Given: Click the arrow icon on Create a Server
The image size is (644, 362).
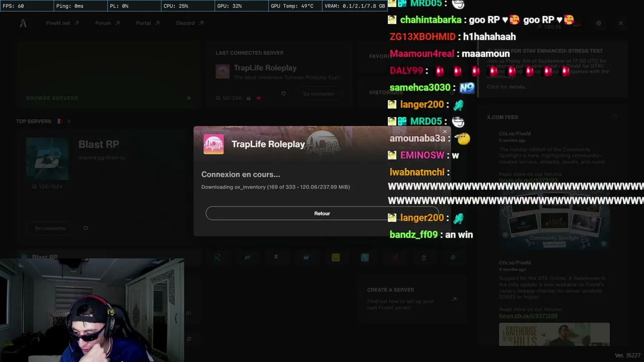Looking at the screenshot, I should [x=454, y=299].
